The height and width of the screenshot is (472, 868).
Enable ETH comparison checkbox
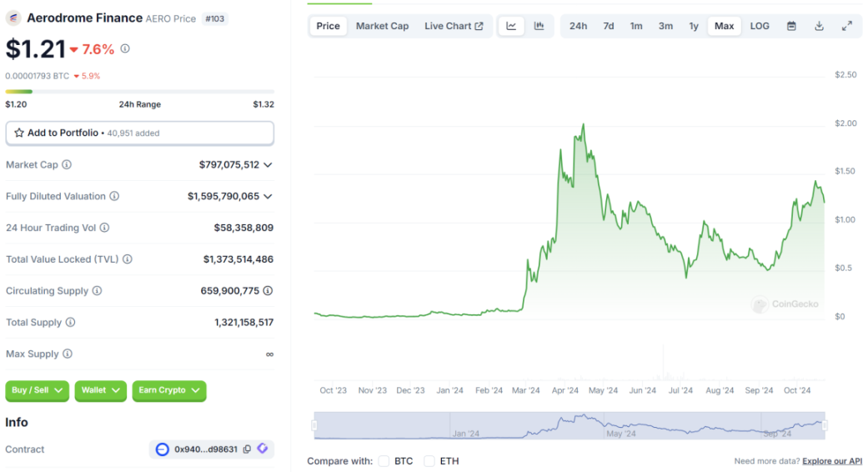click(429, 461)
